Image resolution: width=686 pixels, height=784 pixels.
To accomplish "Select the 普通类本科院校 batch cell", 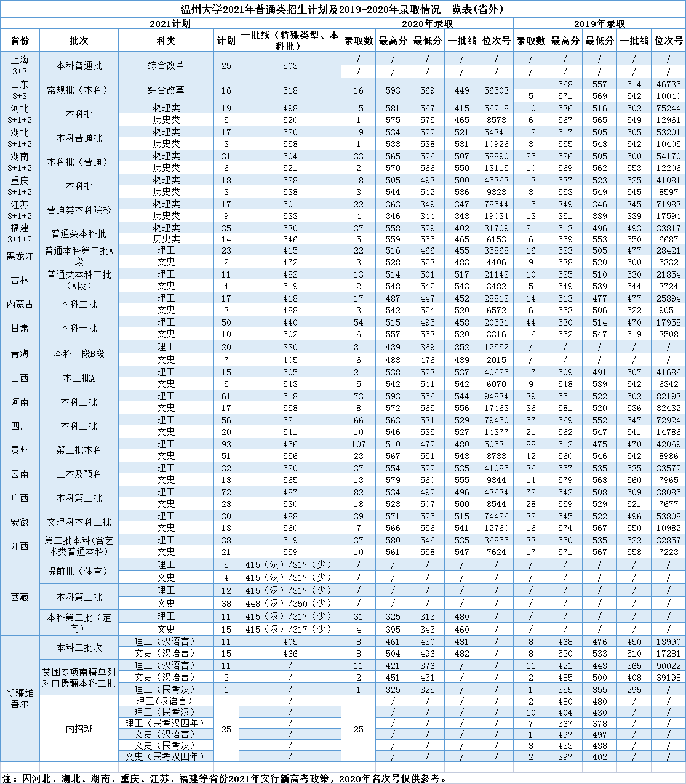I will tap(79, 210).
